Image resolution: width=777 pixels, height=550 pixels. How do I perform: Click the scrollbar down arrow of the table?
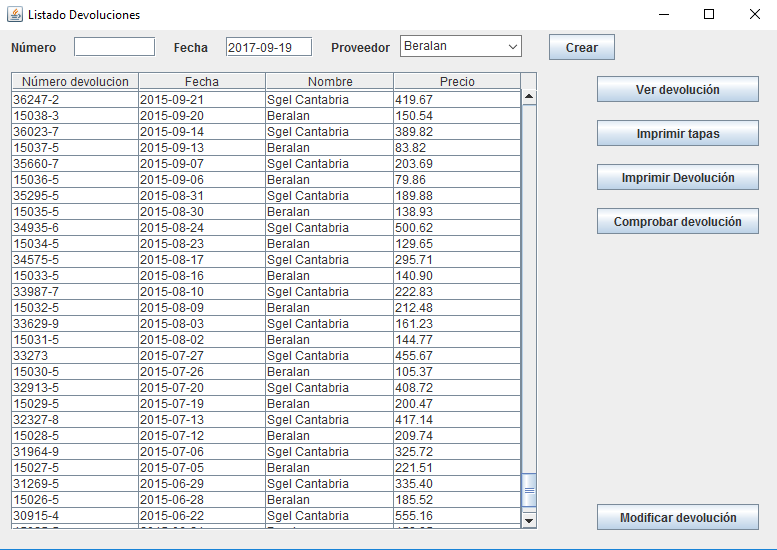click(529, 520)
